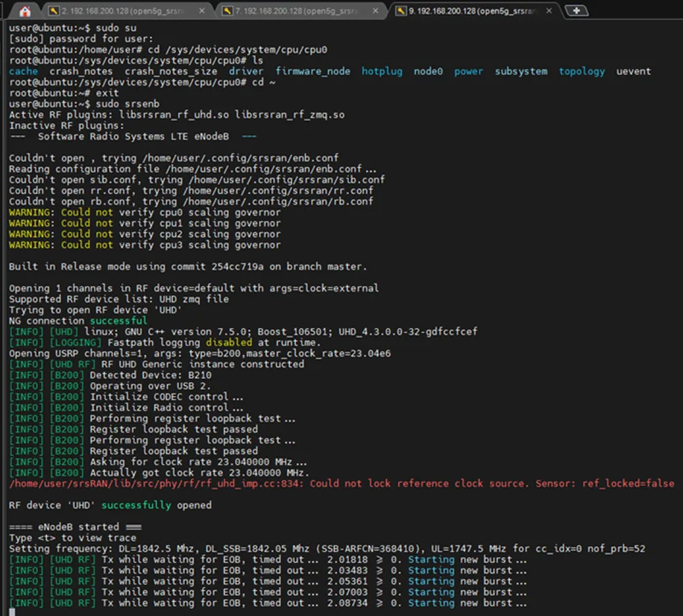Click the timeout value '2.08734'
Image resolution: width=683 pixels, height=616 pixels.
coord(347,603)
